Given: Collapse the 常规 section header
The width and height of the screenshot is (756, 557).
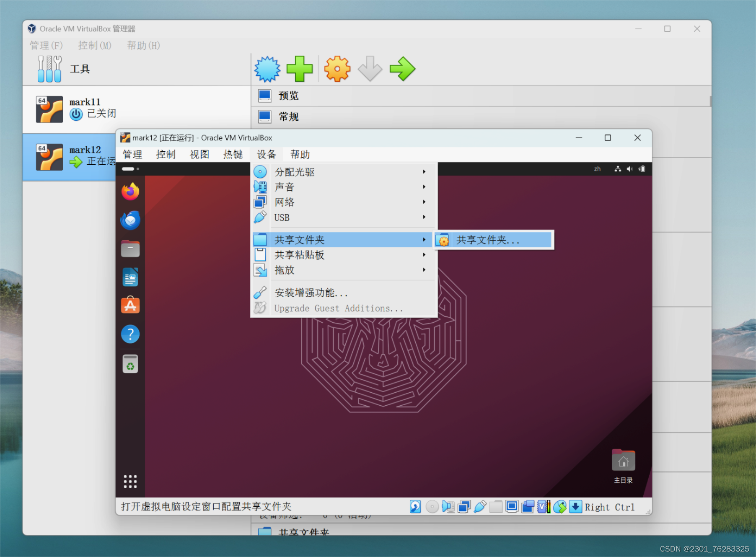Looking at the screenshot, I should 481,117.
